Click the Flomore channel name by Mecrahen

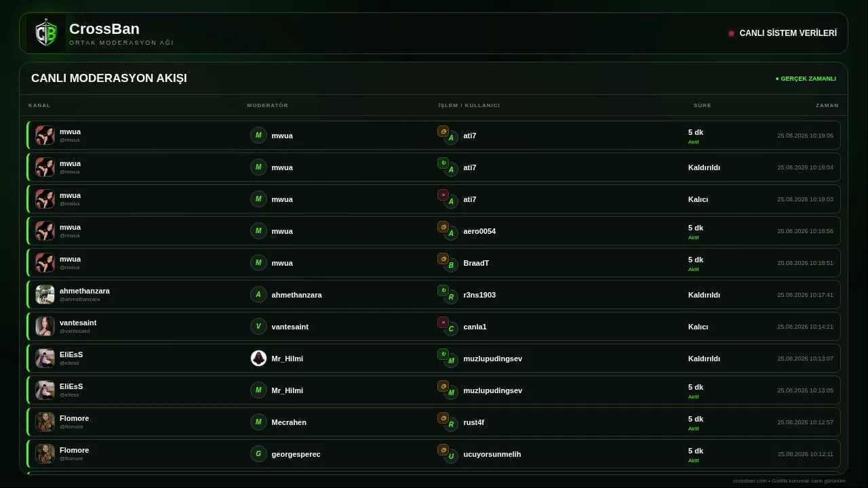click(74, 418)
